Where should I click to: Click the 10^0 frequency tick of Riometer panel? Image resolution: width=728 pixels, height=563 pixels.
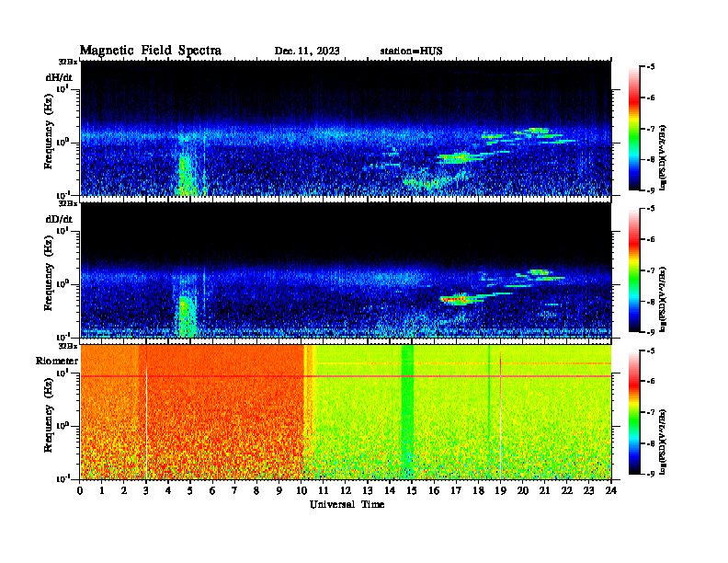[62, 426]
